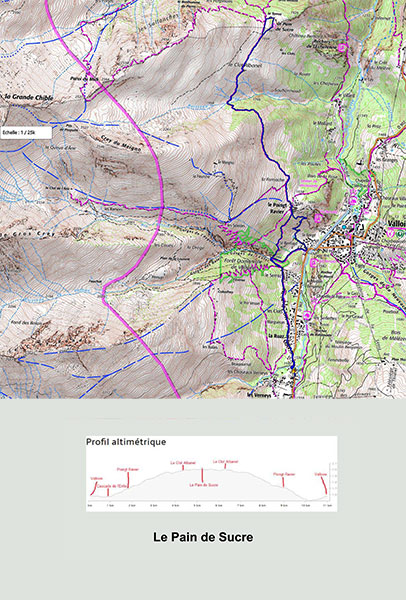Click the Echelle 1/25k scale box
The height and width of the screenshot is (600, 406).
click(26, 133)
